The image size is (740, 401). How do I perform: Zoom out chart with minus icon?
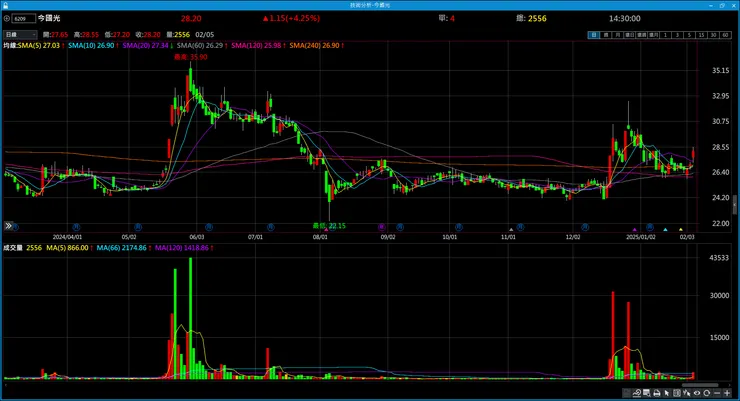click(x=717, y=393)
